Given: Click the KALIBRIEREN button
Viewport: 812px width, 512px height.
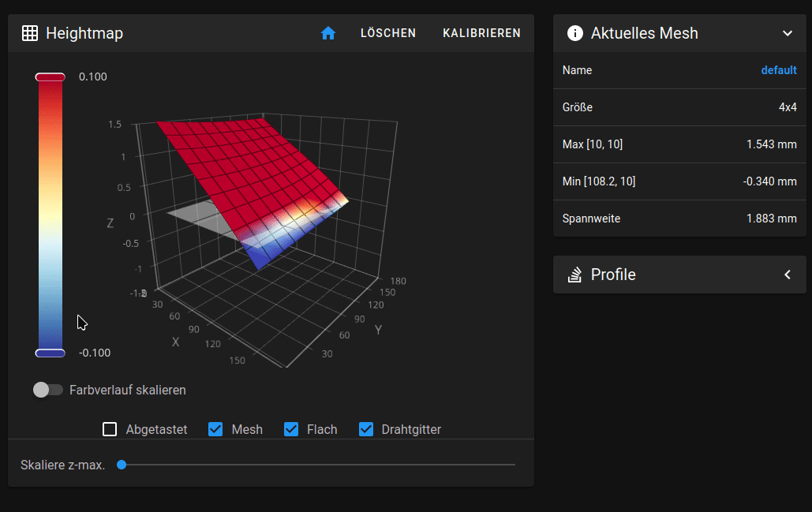Looking at the screenshot, I should click(481, 33).
